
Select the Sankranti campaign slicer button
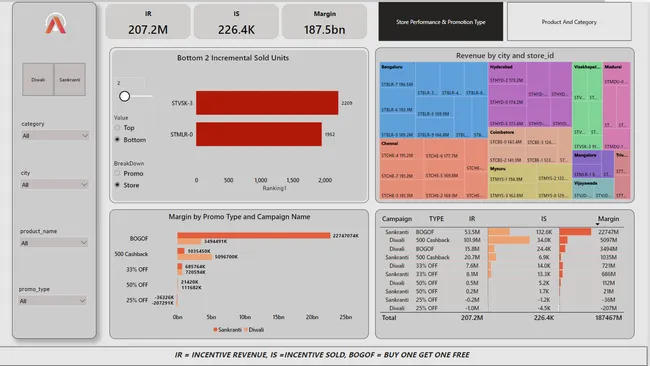[x=70, y=80]
